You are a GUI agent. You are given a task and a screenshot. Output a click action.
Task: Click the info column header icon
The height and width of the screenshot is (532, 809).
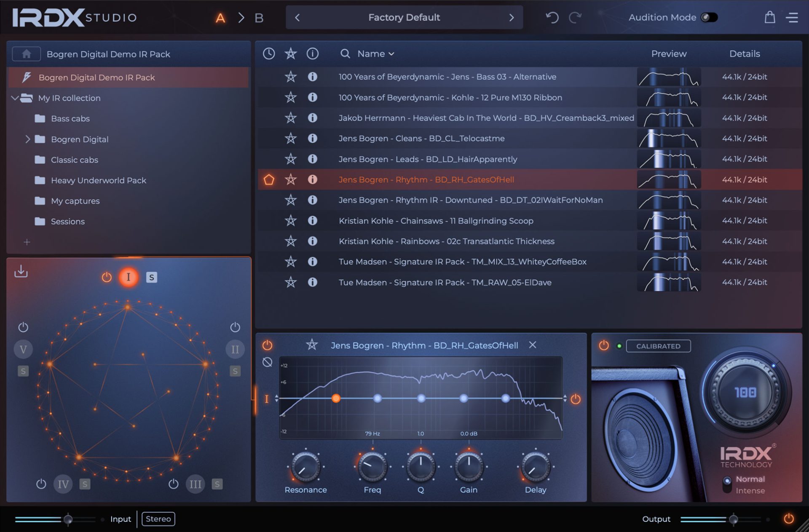coord(313,53)
